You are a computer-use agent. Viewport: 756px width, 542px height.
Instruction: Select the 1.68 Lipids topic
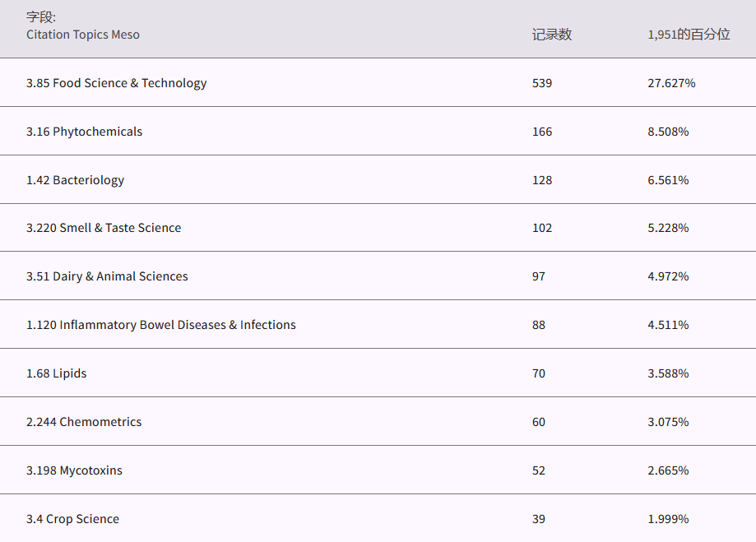56,373
